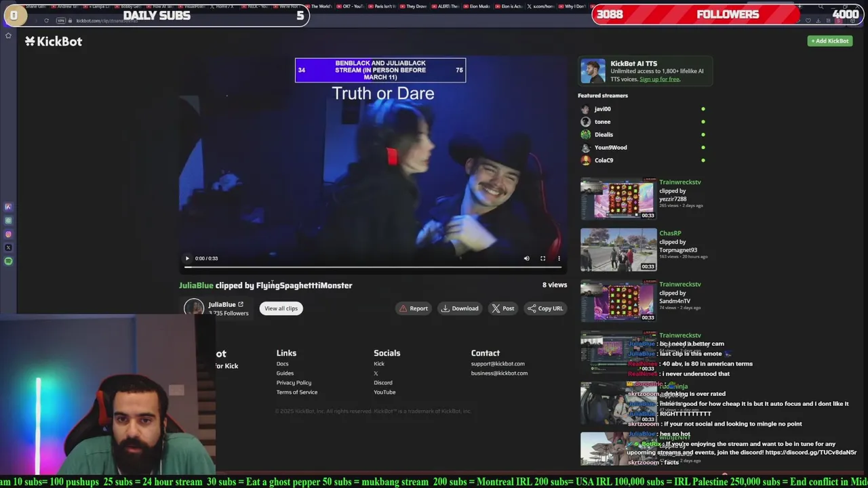Screen dimensions: 868x488
Task: Click JuliaBlue's avatar under the clip
Action: [x=194, y=308]
